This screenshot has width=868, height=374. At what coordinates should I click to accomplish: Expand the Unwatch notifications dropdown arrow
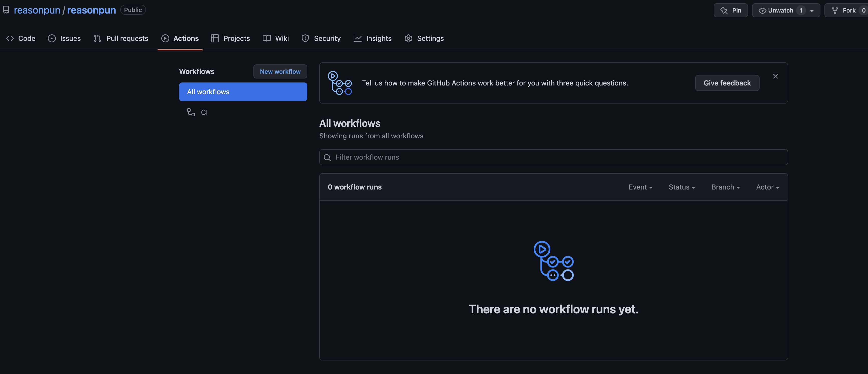pos(812,11)
